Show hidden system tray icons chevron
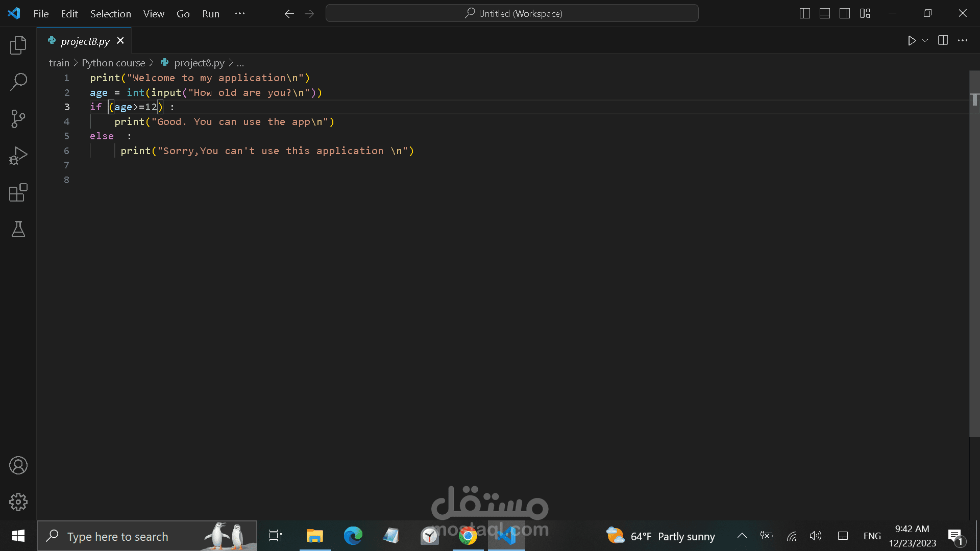The width and height of the screenshot is (980, 551). [742, 536]
